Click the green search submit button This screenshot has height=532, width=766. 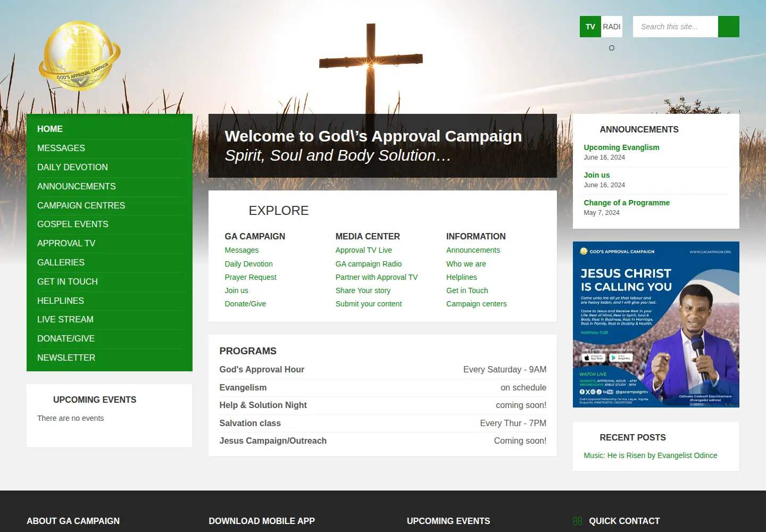click(x=729, y=27)
